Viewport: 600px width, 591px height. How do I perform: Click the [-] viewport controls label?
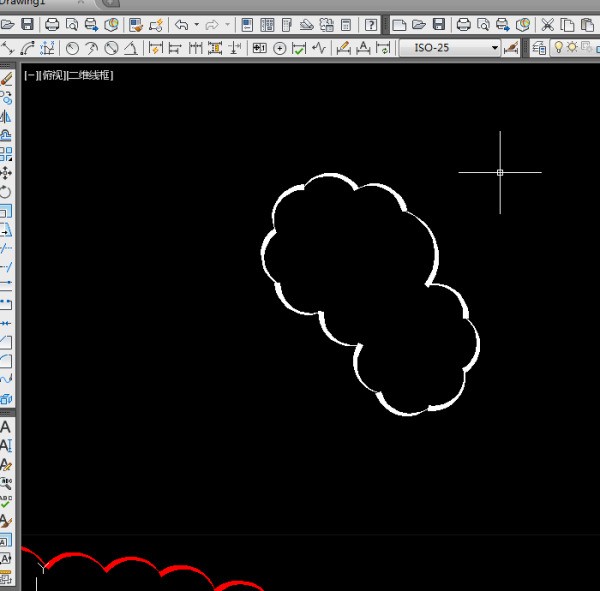[x=29, y=75]
